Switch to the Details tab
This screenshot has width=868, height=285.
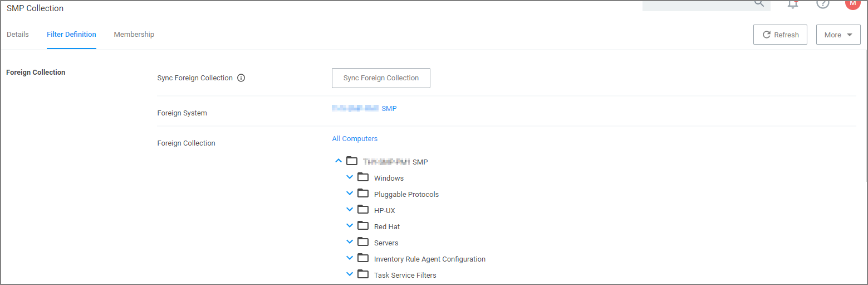[18, 35]
